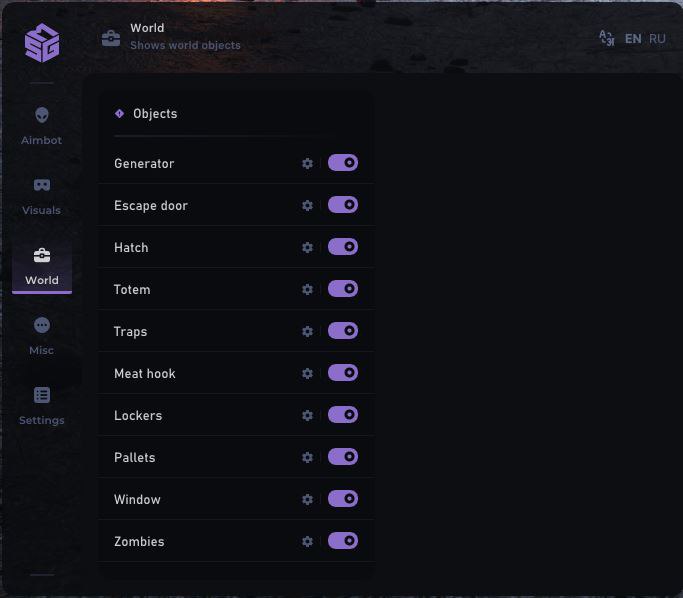Image resolution: width=683 pixels, height=598 pixels.
Task: Click the language translate icon
Action: pyautogui.click(x=606, y=38)
